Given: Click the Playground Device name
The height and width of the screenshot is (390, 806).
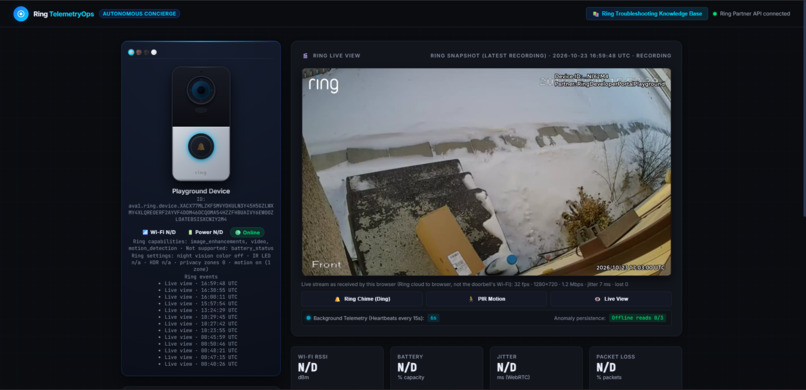Looking at the screenshot, I should click(x=201, y=191).
